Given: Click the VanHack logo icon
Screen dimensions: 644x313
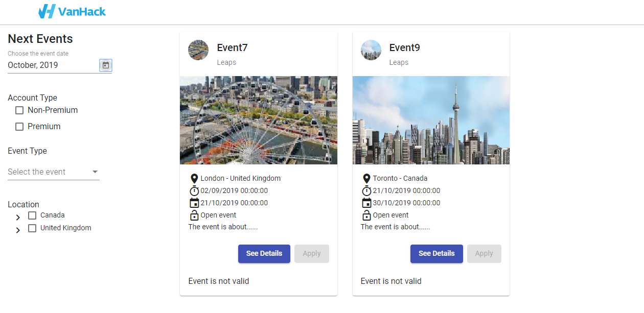Looking at the screenshot, I should pyautogui.click(x=47, y=11).
